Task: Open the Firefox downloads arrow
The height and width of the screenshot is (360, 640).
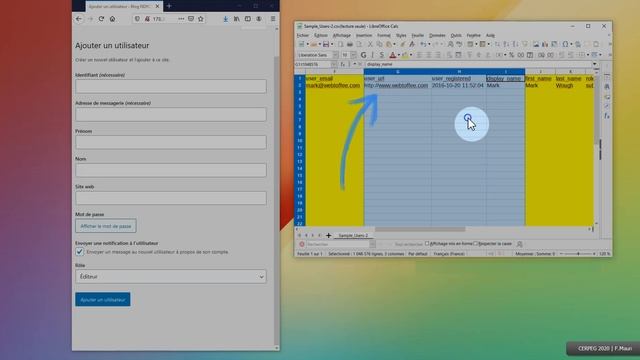Action: pos(225,19)
